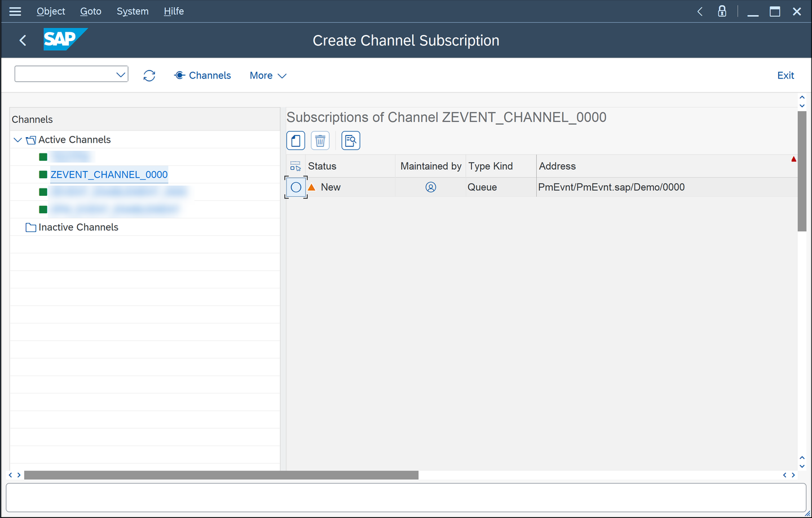
Task: Open the transaction command field dropdown
Action: (x=121, y=74)
